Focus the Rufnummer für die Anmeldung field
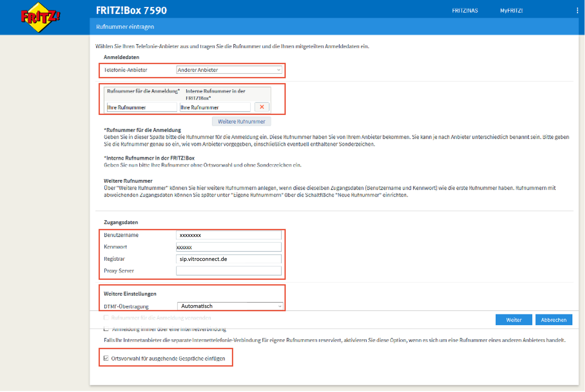The image size is (585, 392). point(142,107)
